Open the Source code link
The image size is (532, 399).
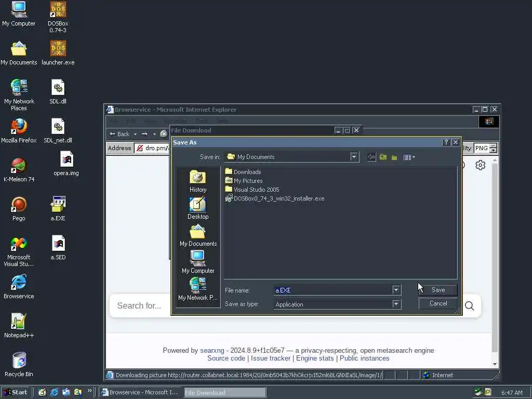click(x=226, y=358)
